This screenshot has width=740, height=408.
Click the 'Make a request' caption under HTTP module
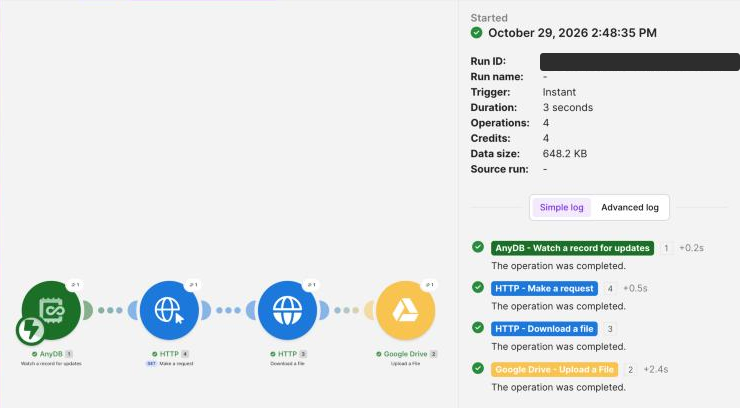[176, 364]
